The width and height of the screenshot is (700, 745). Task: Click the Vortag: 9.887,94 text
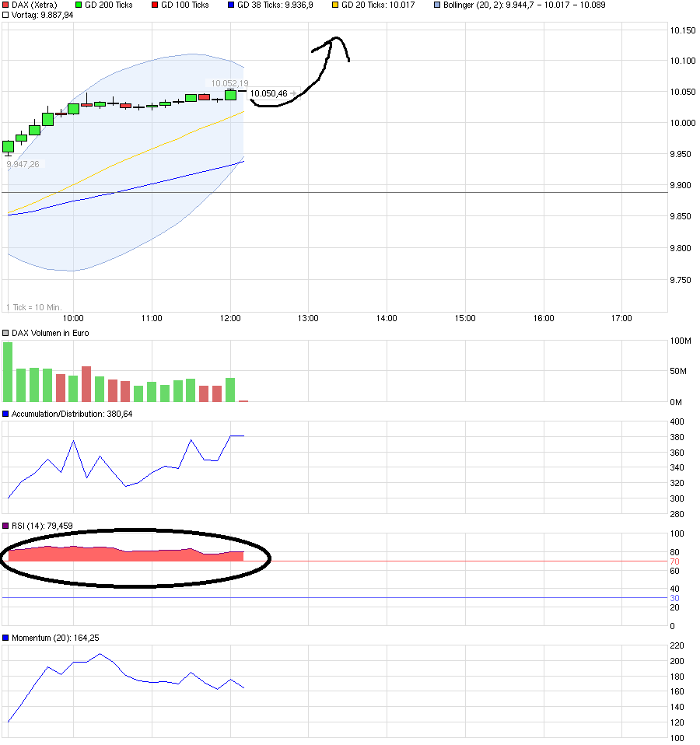(x=42, y=16)
